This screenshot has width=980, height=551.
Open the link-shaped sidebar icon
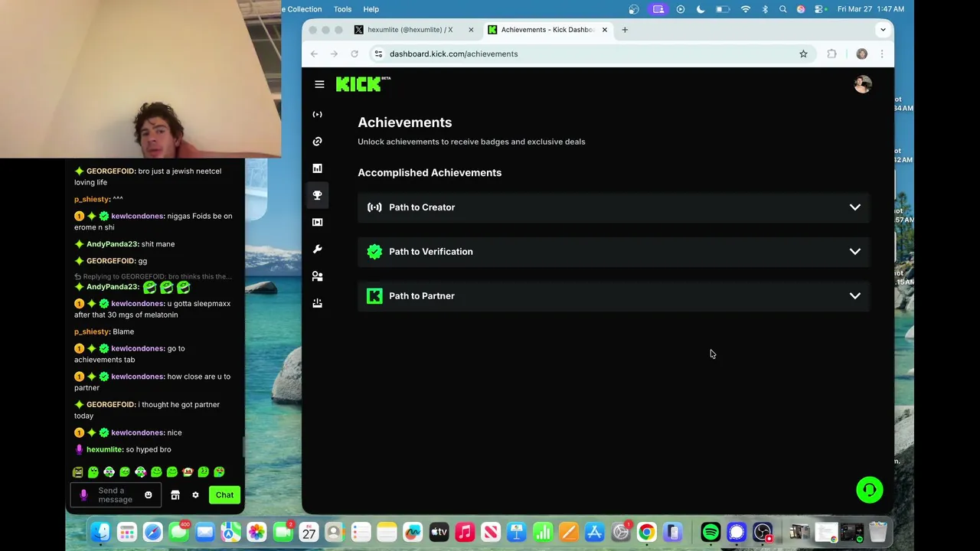(318, 142)
